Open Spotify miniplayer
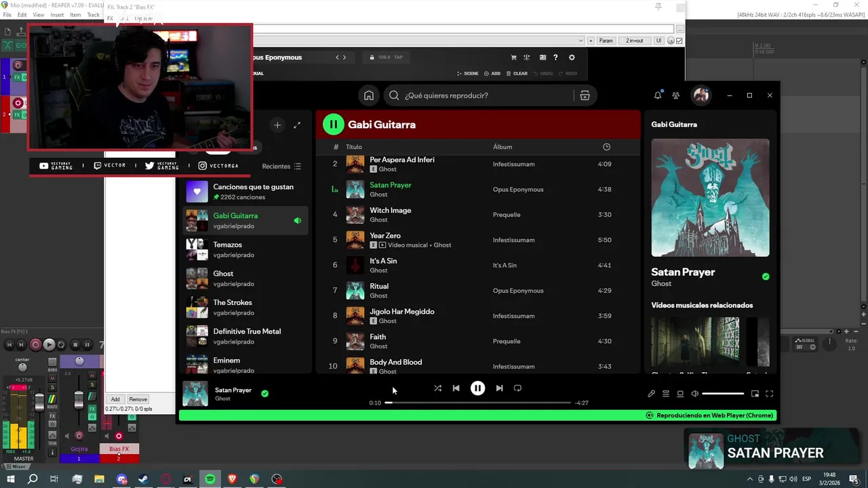 (755, 394)
